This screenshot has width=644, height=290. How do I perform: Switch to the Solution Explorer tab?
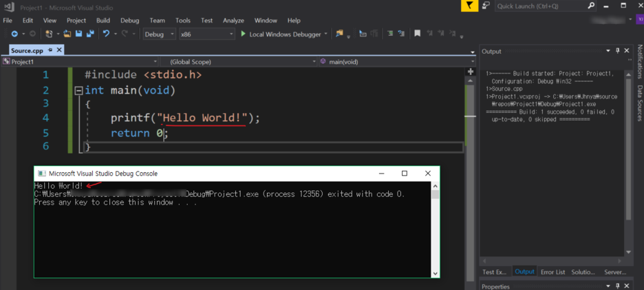(583, 272)
